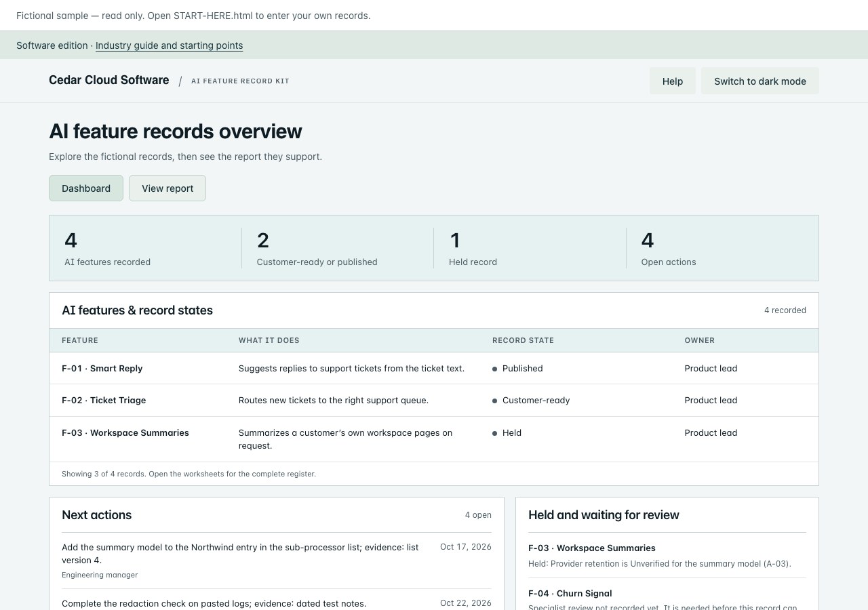Click the AI FEATURE RECORD KIT breadcrumb label

coord(240,81)
